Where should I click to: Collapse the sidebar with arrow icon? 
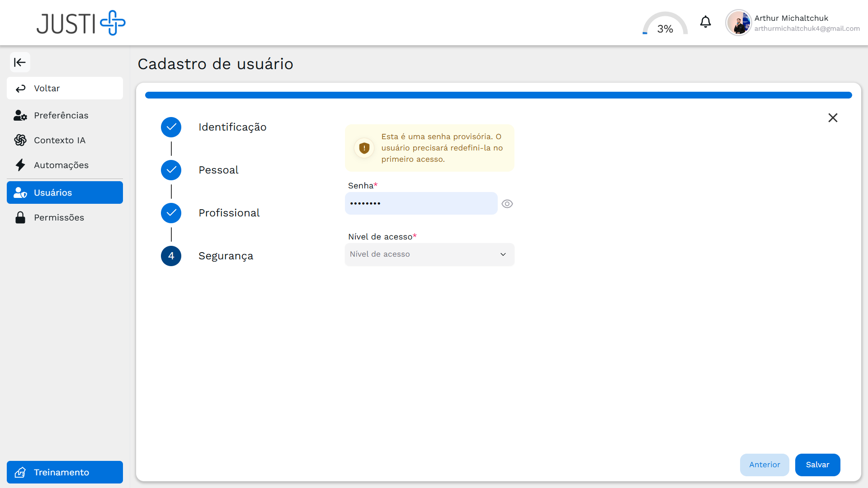[20, 62]
